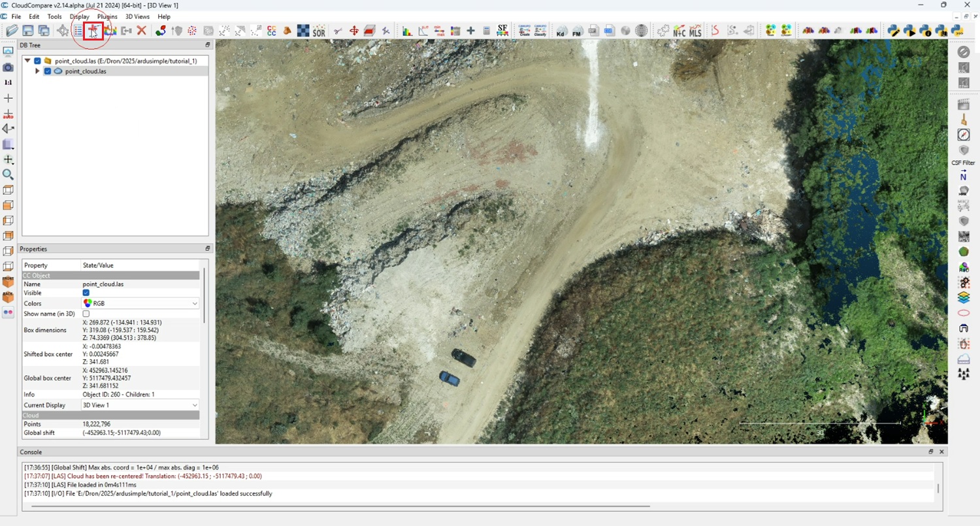The image size is (980, 526).
Task: Click the MLS plugin icon
Action: [x=695, y=31]
